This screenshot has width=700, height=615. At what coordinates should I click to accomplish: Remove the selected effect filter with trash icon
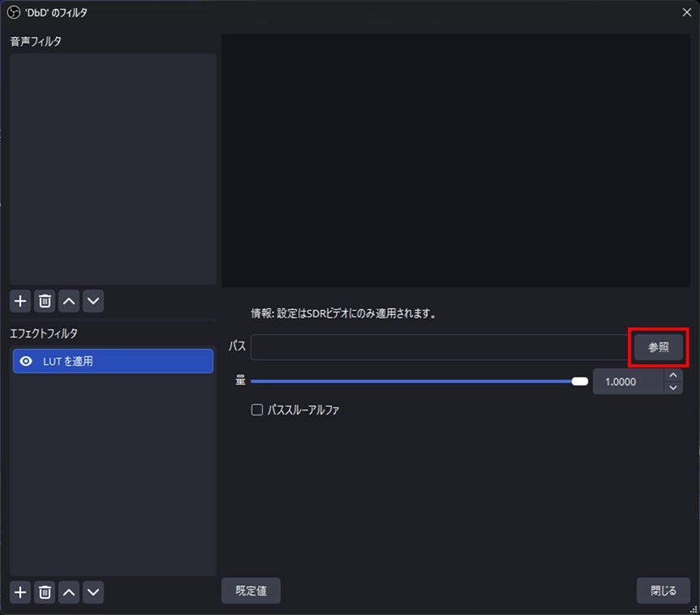point(45,592)
